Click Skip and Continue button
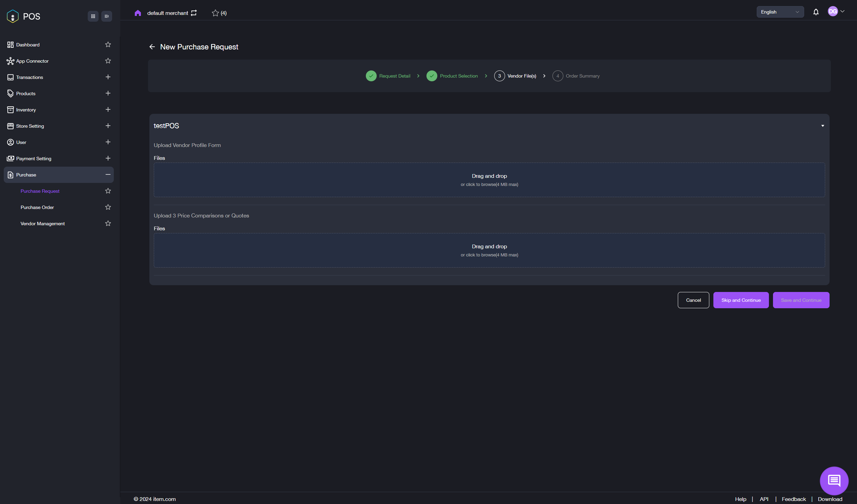Viewport: 857px width, 504px height. point(741,300)
